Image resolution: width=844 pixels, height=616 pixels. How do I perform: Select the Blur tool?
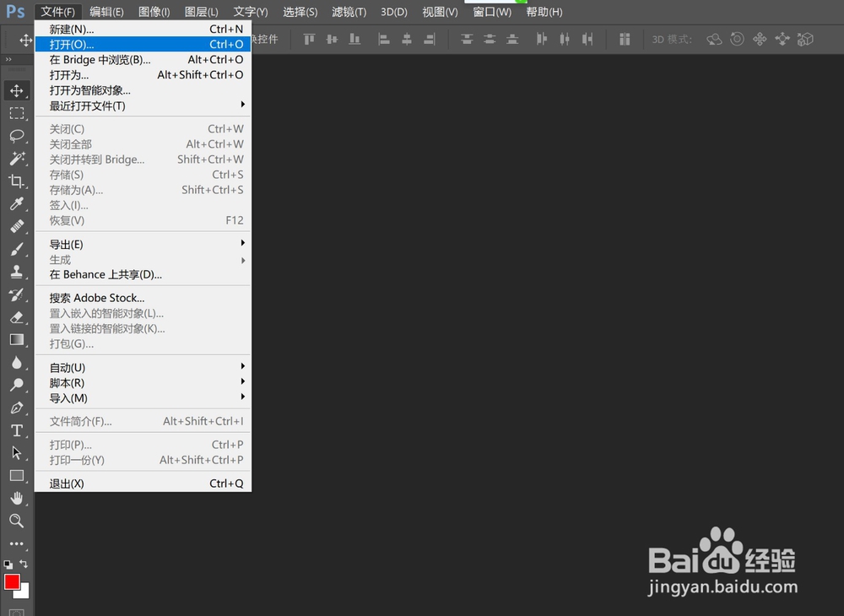tap(17, 363)
